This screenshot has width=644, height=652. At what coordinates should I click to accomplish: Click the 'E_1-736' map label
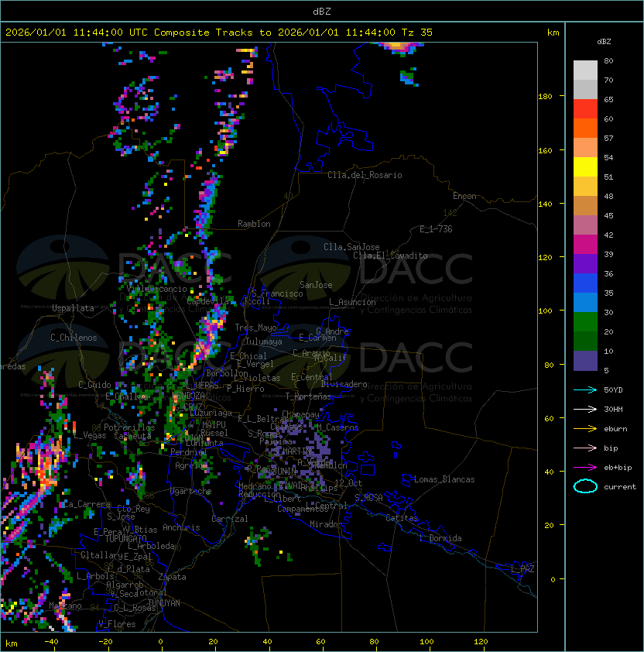(436, 229)
